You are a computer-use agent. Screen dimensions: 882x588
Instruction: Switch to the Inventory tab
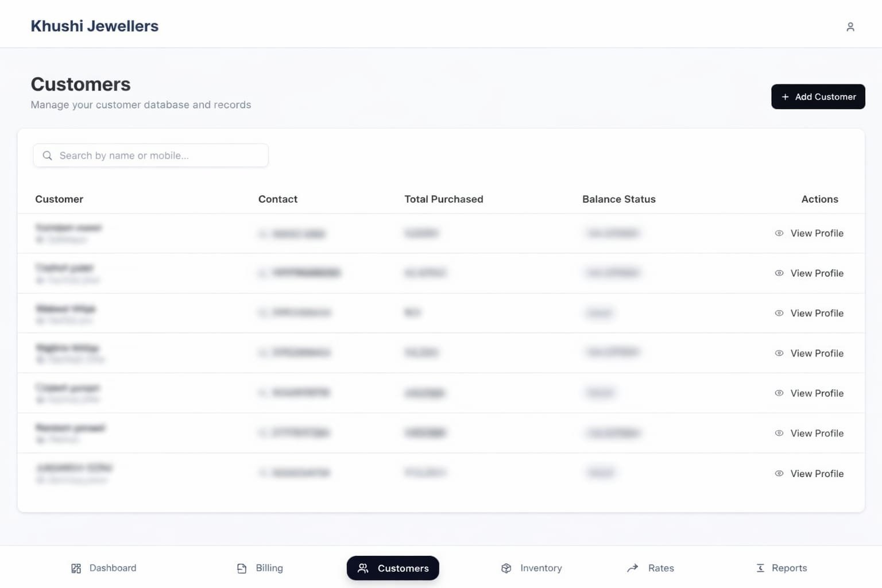point(531,568)
